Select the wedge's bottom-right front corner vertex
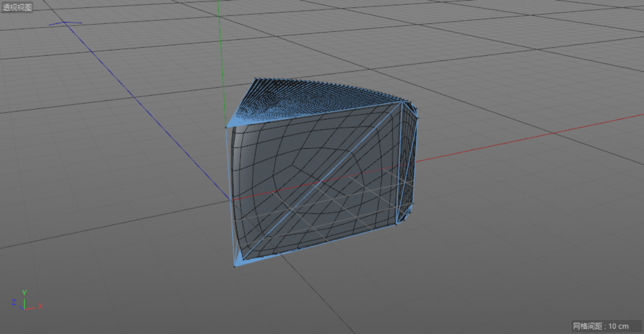The height and width of the screenshot is (334, 644). [x=396, y=225]
